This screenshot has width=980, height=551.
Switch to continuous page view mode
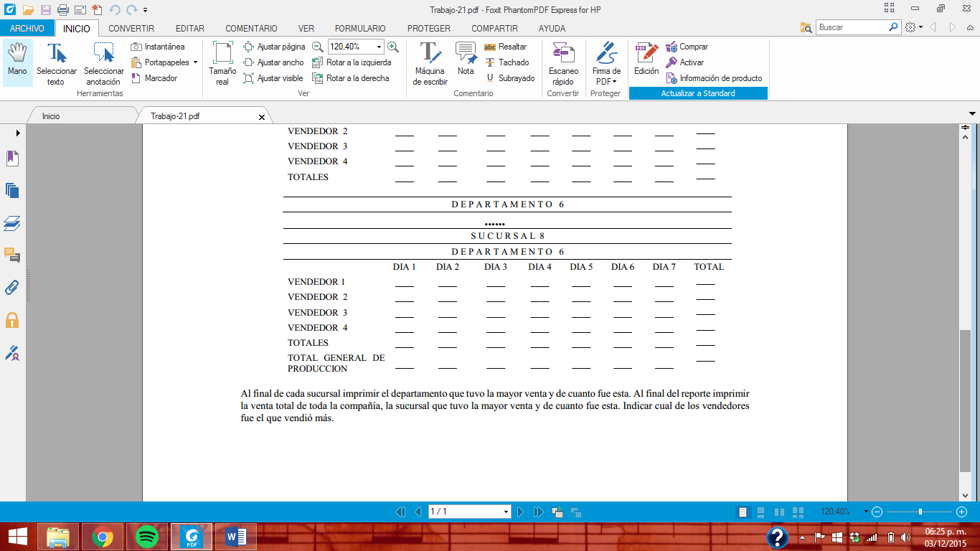tap(760, 512)
